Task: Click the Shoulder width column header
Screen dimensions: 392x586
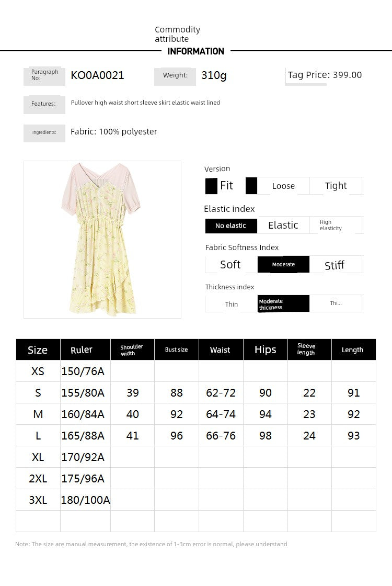Action: [x=132, y=350]
